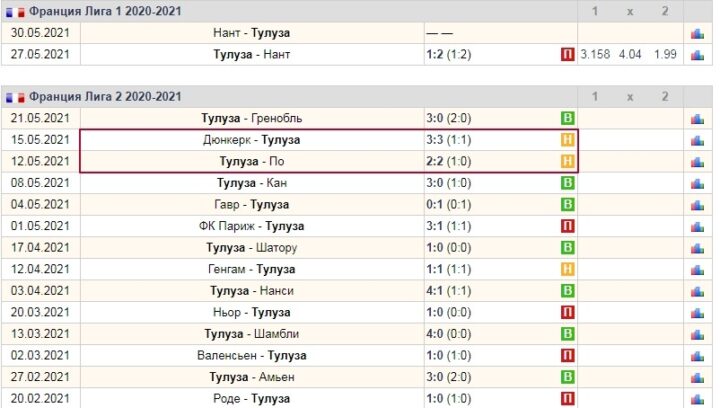
Task: Click the red П badge for ФК Париж - Тулуза
Action: pos(568,226)
